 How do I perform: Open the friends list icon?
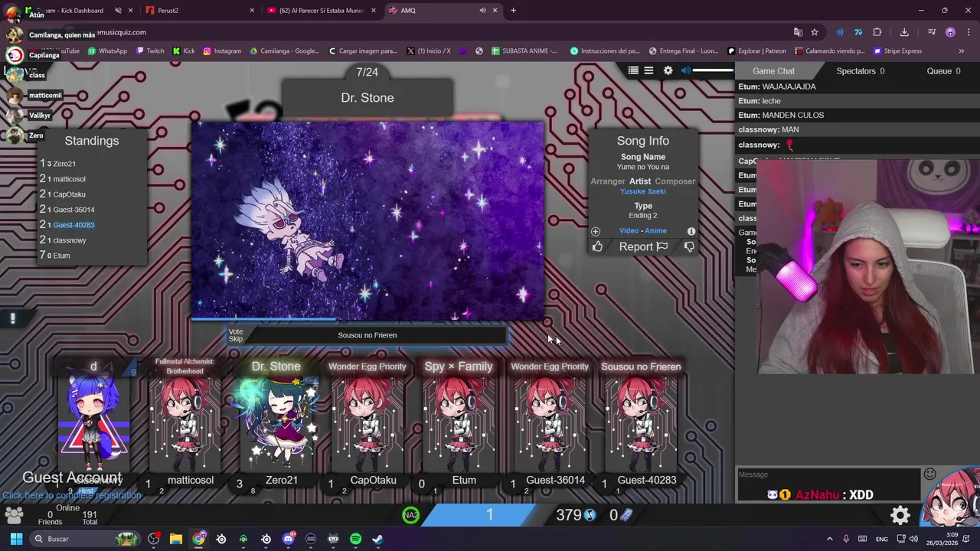13,516
